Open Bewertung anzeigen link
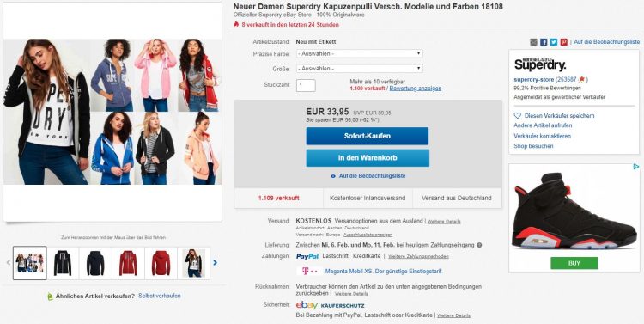The image size is (644, 324). (416, 89)
